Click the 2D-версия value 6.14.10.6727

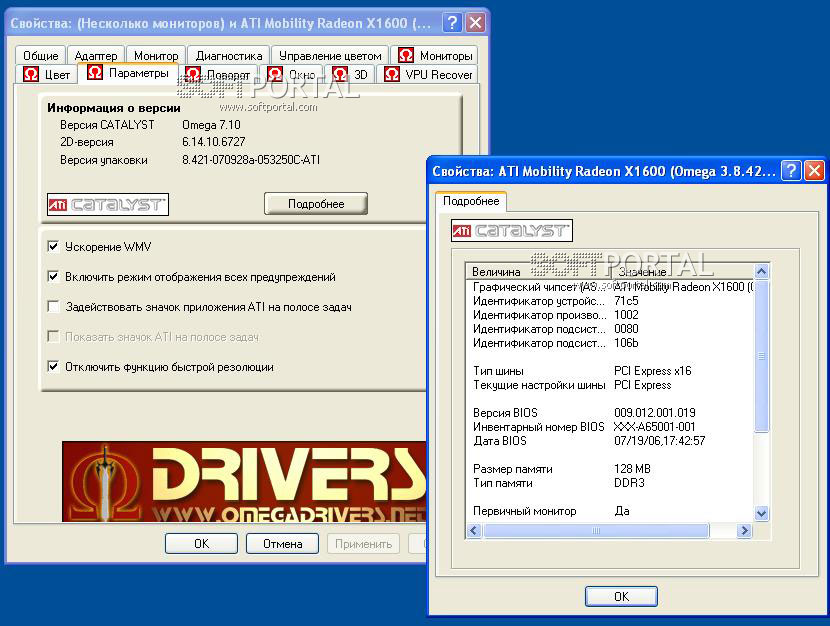point(213,142)
